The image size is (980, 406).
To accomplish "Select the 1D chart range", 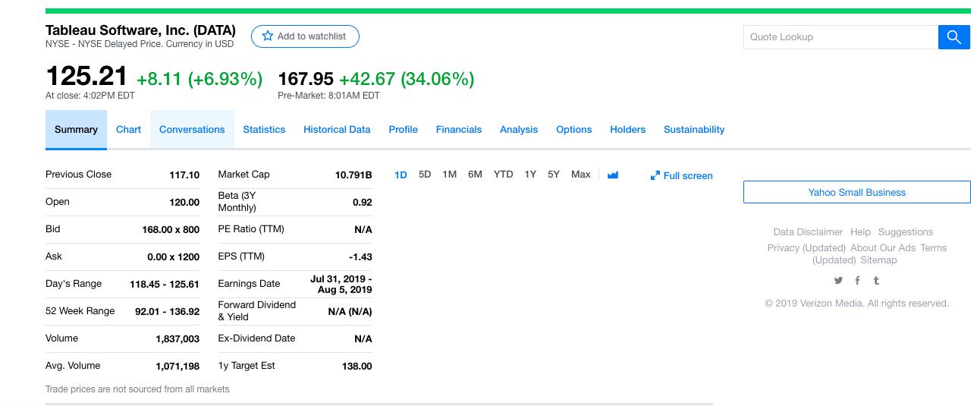I will click(400, 175).
